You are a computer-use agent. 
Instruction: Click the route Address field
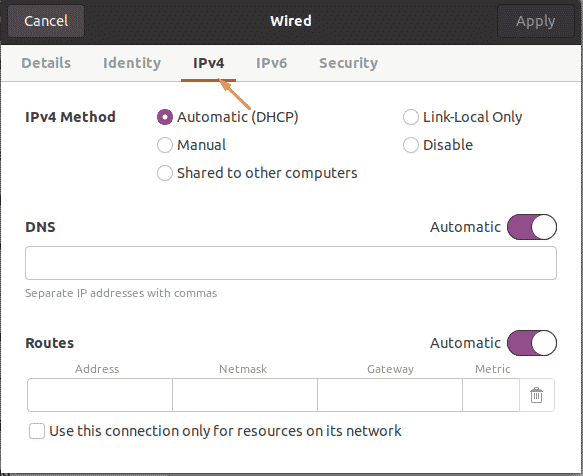[100, 395]
